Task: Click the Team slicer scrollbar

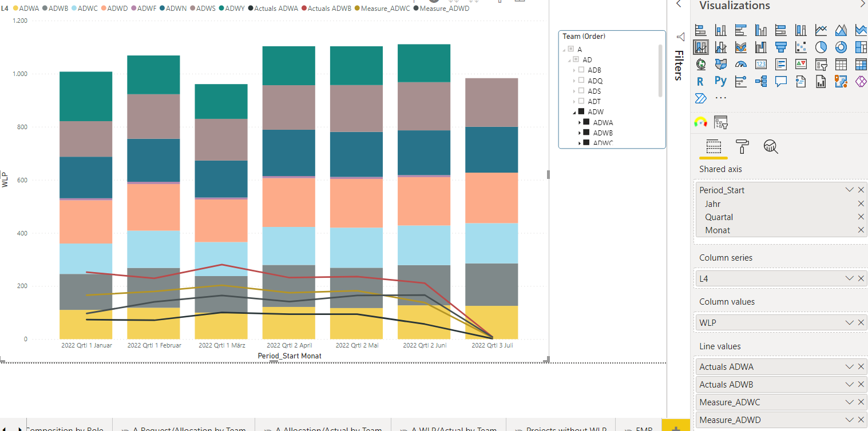Action: [x=661, y=70]
